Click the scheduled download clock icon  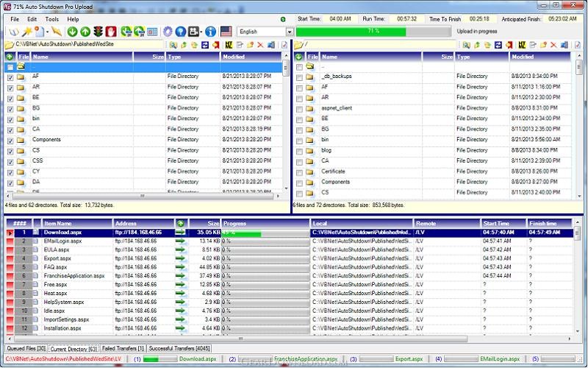point(126,32)
